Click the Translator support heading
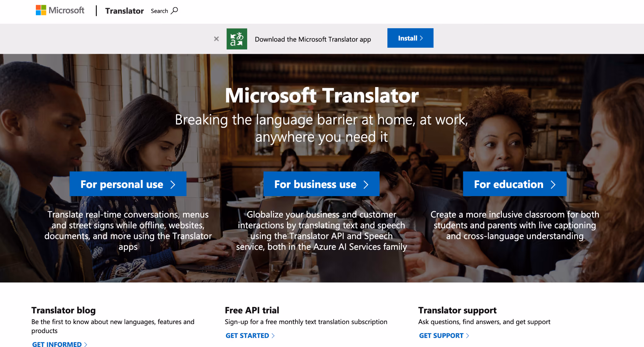This screenshot has width=644, height=347. coord(457,310)
